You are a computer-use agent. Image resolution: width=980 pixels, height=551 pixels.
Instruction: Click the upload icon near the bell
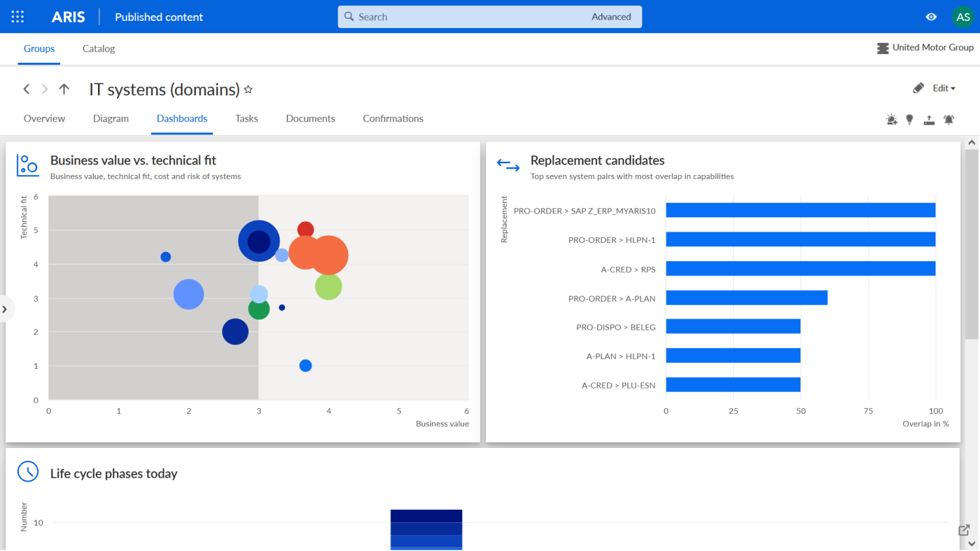(x=929, y=119)
